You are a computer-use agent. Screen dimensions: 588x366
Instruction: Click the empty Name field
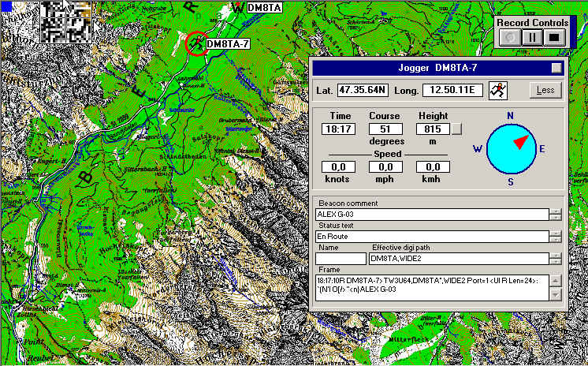341,259
